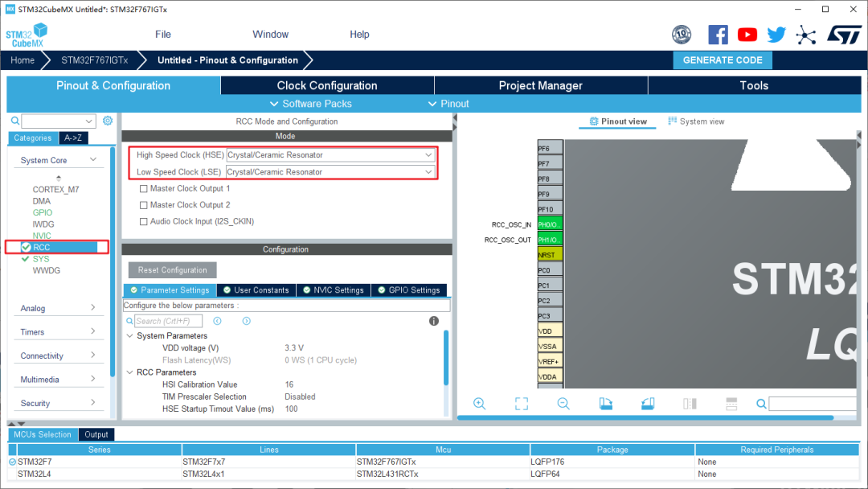Toggle split vertical view icon
The height and width of the screenshot is (489, 868).
point(690,404)
